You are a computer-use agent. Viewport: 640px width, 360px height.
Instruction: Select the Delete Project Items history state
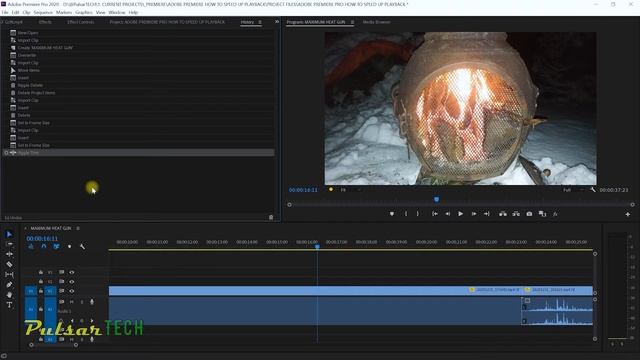139,93
